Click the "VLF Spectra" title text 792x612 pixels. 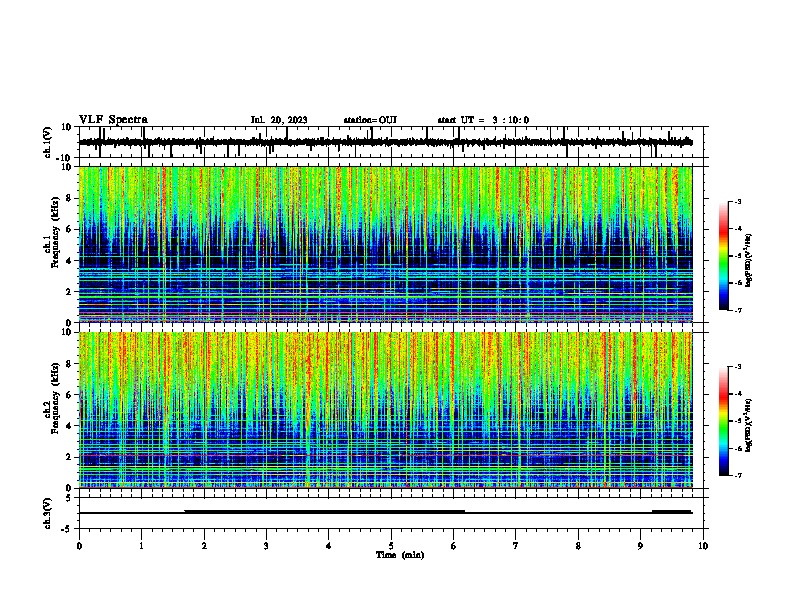pos(113,120)
